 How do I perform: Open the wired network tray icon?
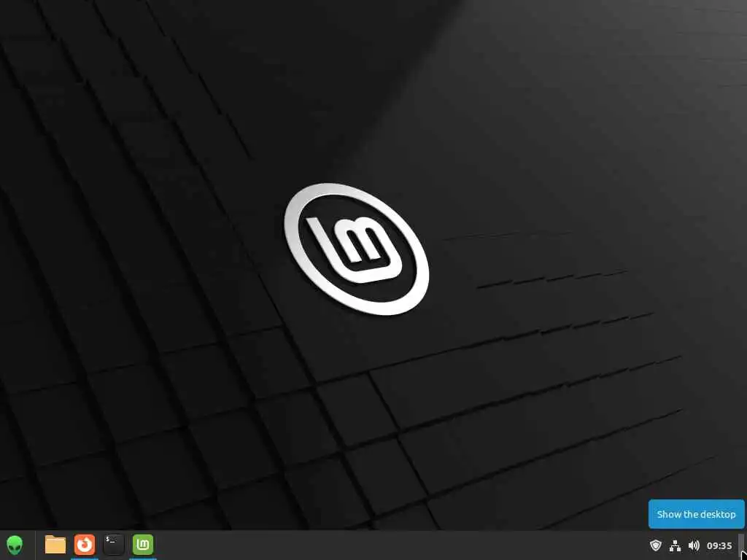675,545
